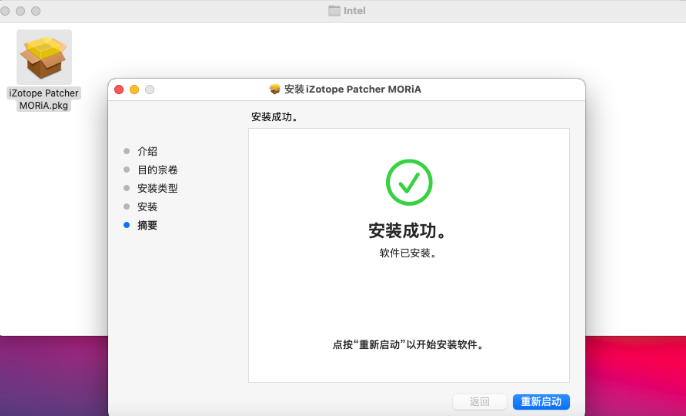Click the package icon in installer title
Image resolution: width=686 pixels, height=416 pixels.
click(x=275, y=89)
